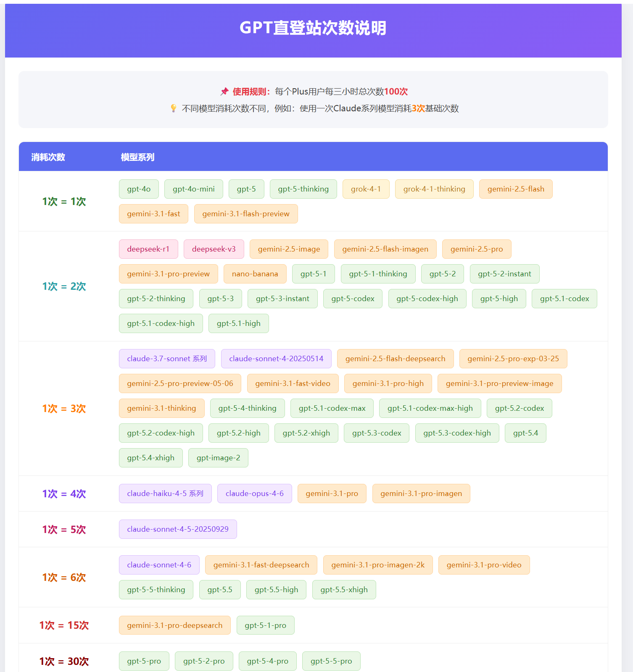Select the gpt-5-2-instant tag
The width and height of the screenshot is (633, 672).
pyautogui.click(x=504, y=274)
